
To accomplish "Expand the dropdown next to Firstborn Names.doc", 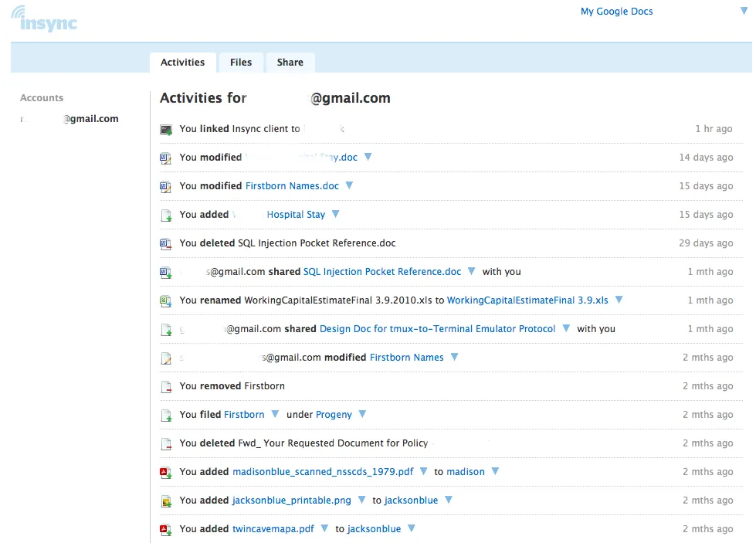I will click(348, 186).
